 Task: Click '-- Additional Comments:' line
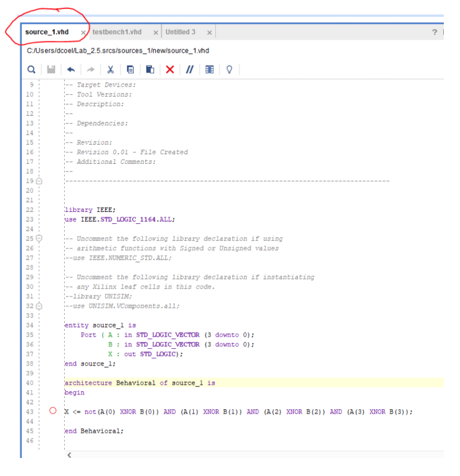[110, 162]
